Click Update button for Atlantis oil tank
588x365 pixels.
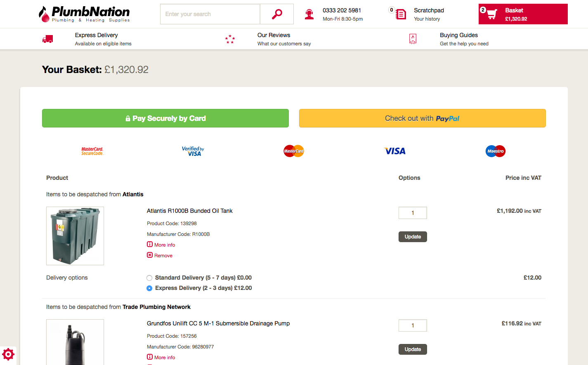click(x=413, y=237)
